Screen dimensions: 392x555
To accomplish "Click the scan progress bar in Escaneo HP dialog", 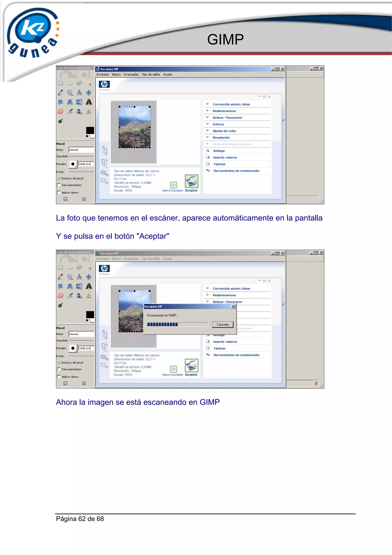I will point(177,325).
